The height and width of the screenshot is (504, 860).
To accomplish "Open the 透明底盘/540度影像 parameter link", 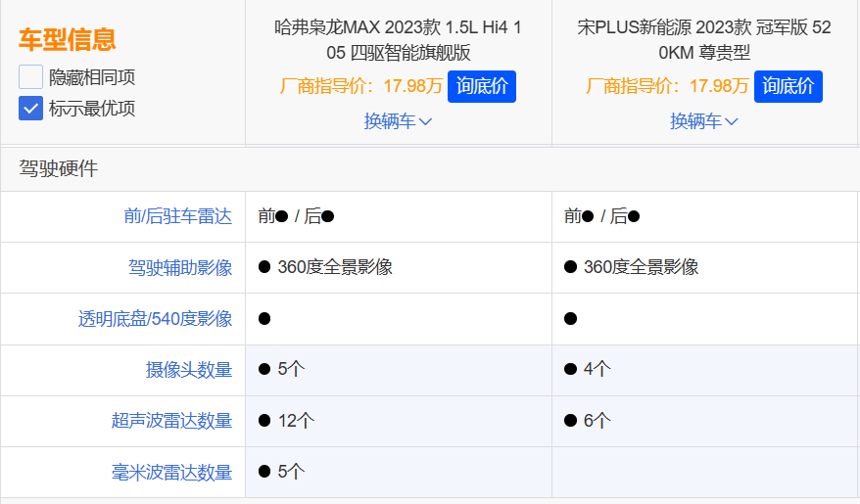I will coord(155,319).
